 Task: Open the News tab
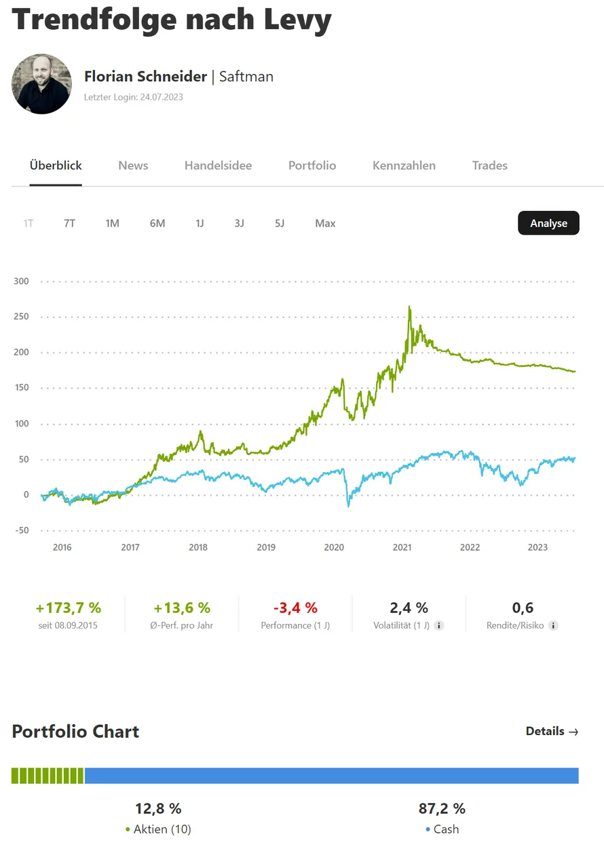pyautogui.click(x=133, y=165)
